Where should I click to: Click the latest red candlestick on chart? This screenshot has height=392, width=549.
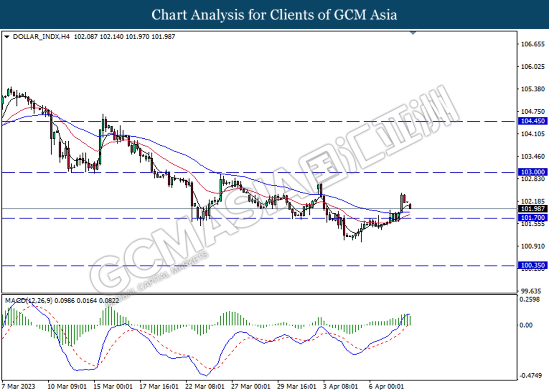410,206
